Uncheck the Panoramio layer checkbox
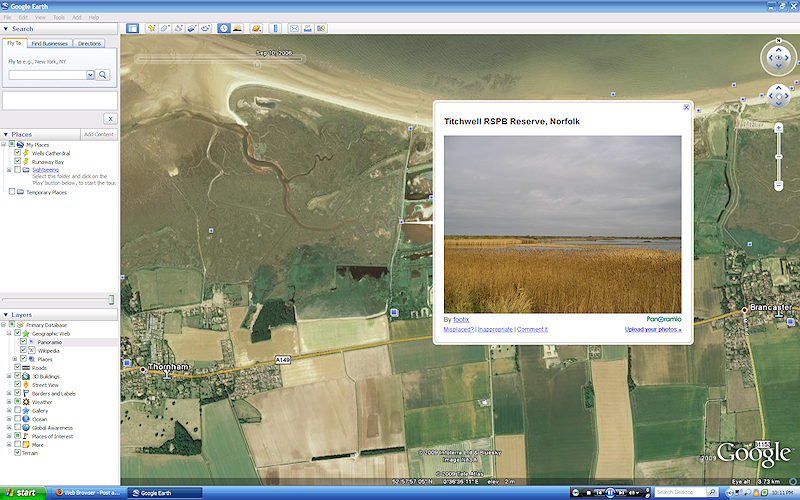This screenshot has width=800, height=500. point(23,342)
